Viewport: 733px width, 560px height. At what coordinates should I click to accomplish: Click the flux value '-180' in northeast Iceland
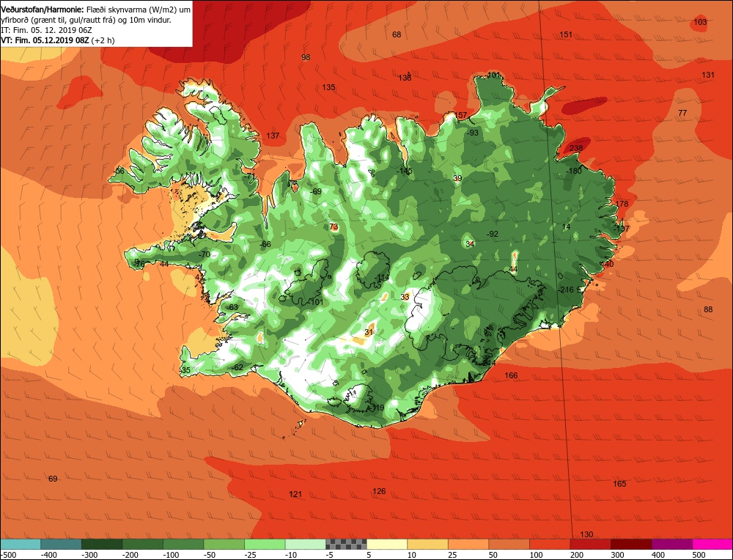[x=574, y=171]
